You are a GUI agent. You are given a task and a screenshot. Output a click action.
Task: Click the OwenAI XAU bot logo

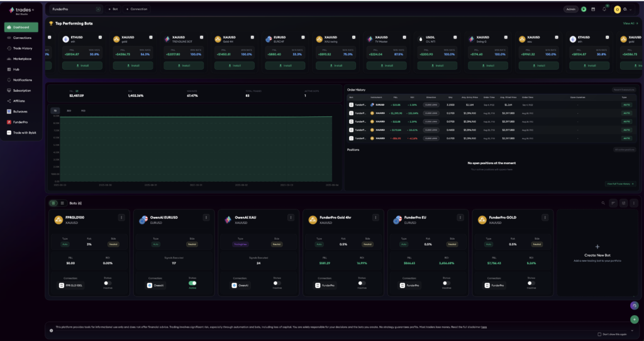tap(228, 220)
